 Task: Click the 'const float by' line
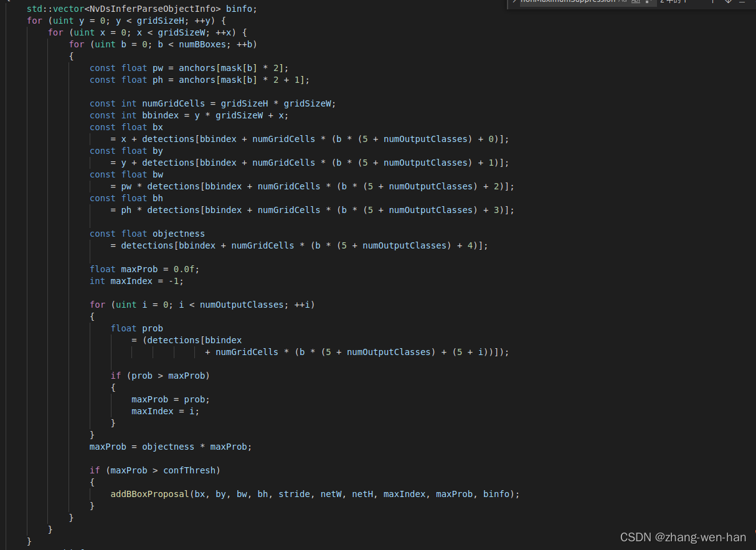pos(126,151)
